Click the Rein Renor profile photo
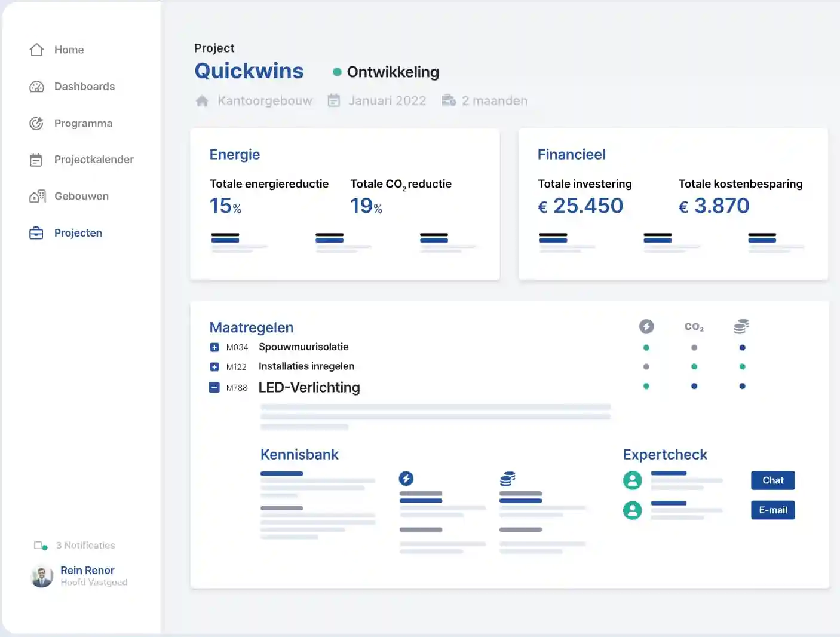Screen dimensions: 840x637 (x=42, y=576)
